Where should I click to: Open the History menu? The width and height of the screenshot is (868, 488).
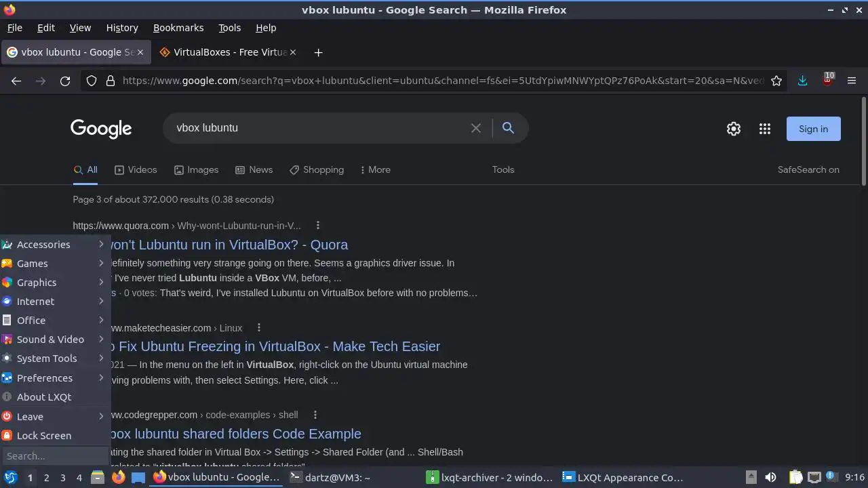[x=122, y=28]
